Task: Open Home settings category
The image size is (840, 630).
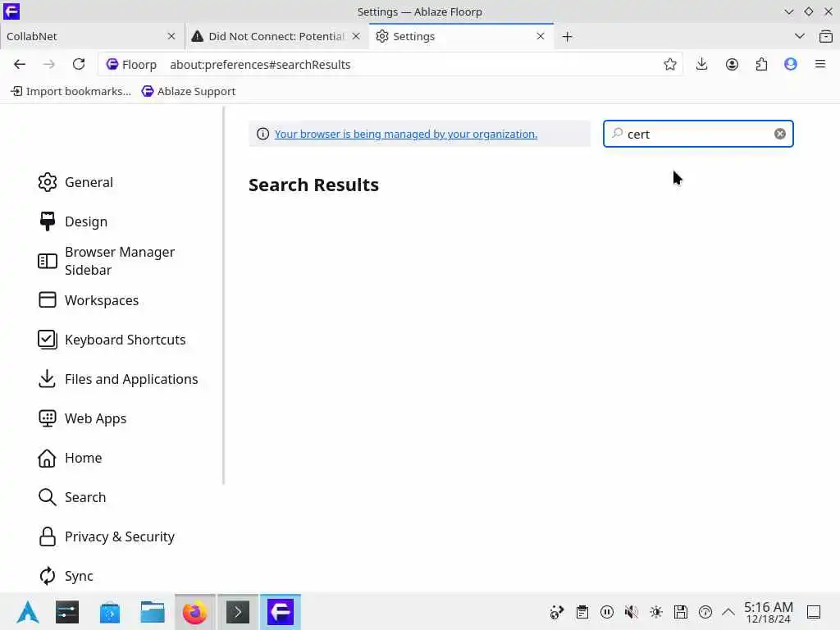Action: 71,458
